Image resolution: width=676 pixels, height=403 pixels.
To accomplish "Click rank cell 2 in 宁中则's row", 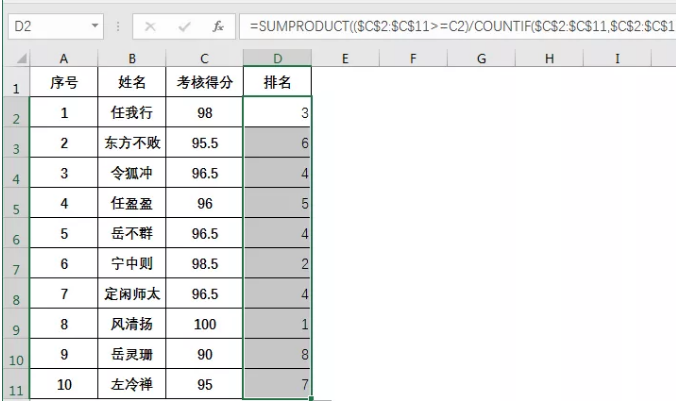I will (277, 263).
